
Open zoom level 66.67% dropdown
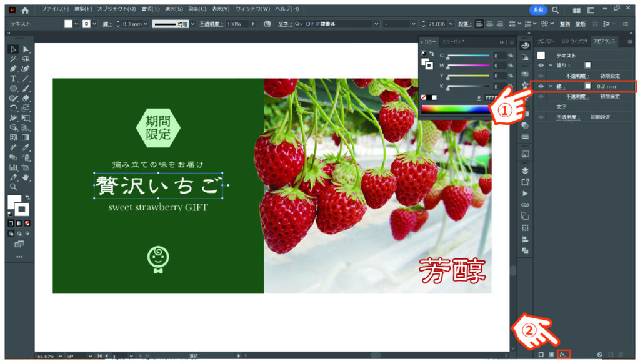click(x=61, y=356)
